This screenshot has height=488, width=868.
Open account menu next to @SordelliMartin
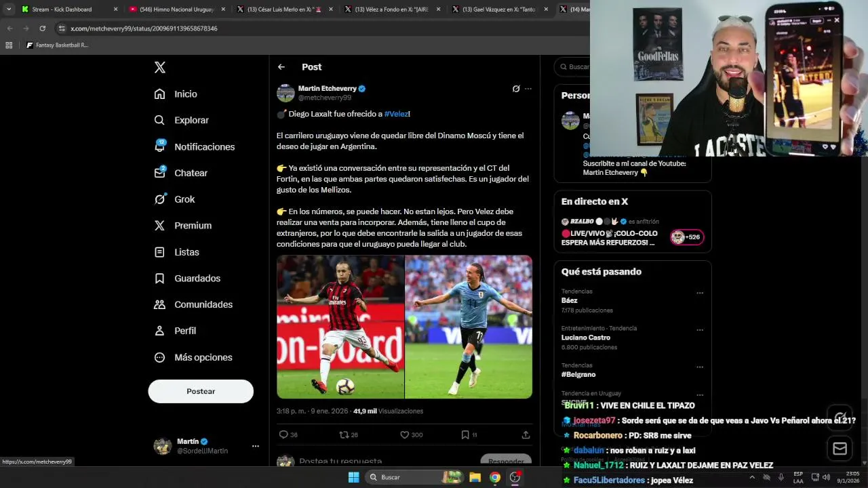pyautogui.click(x=256, y=446)
